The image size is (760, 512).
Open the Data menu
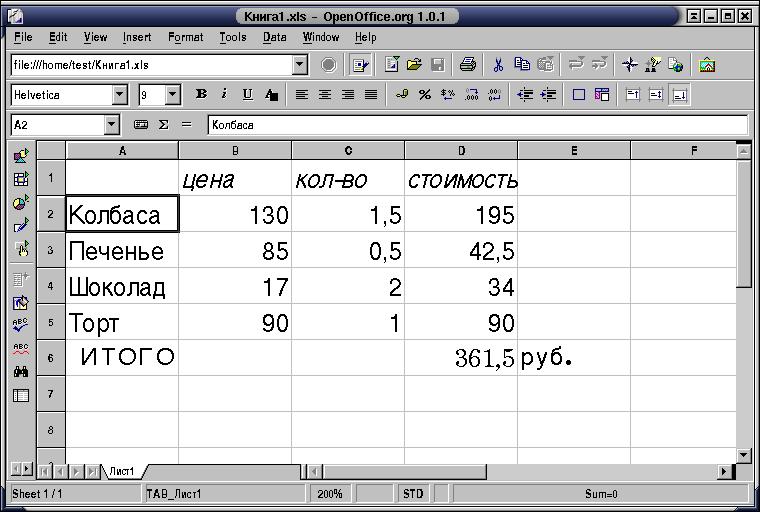274,37
